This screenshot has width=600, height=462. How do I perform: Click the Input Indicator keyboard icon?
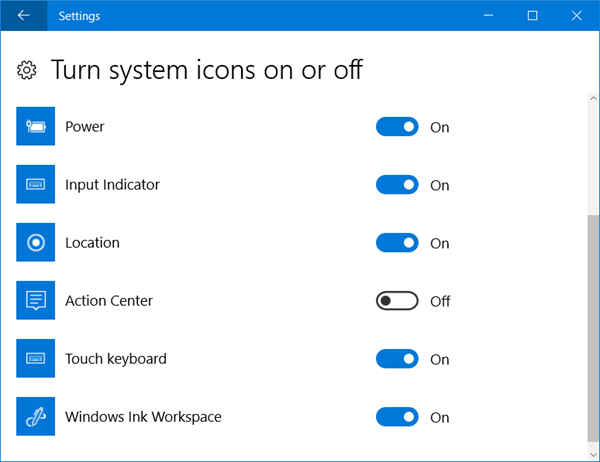36,185
